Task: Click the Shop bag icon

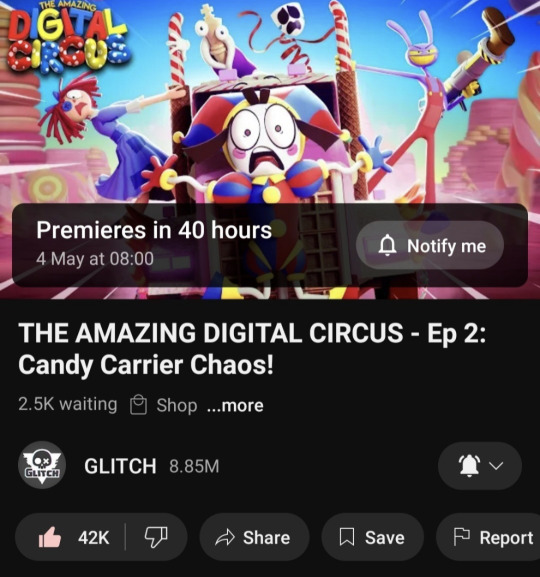Action: 139,405
